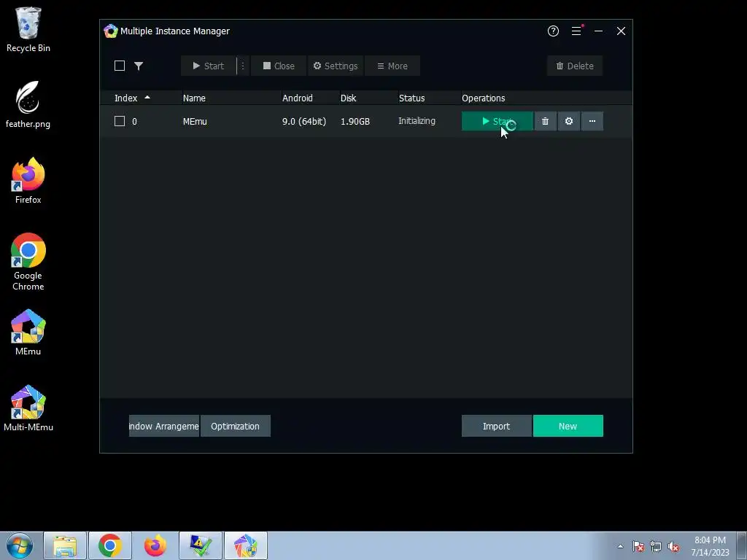Click the toolbar Close button
Image resolution: width=747 pixels, height=560 pixels.
click(x=279, y=66)
